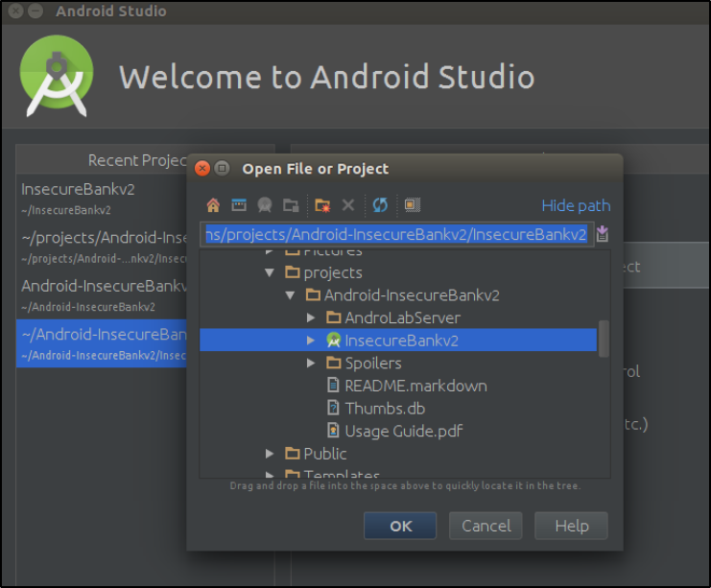This screenshot has height=588, width=711.
Task: Expand the Public folder
Action: (270, 454)
